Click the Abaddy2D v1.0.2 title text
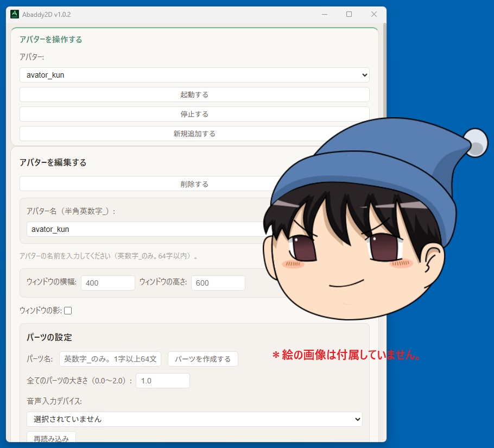 click(46, 15)
